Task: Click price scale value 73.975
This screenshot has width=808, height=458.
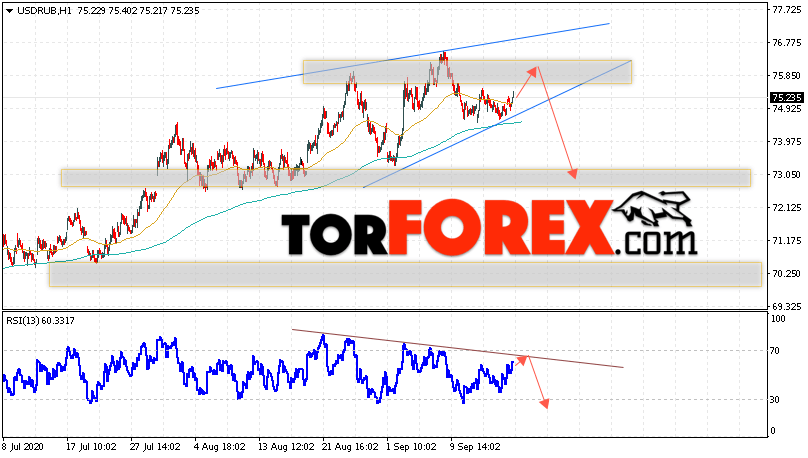Action: tap(786, 142)
